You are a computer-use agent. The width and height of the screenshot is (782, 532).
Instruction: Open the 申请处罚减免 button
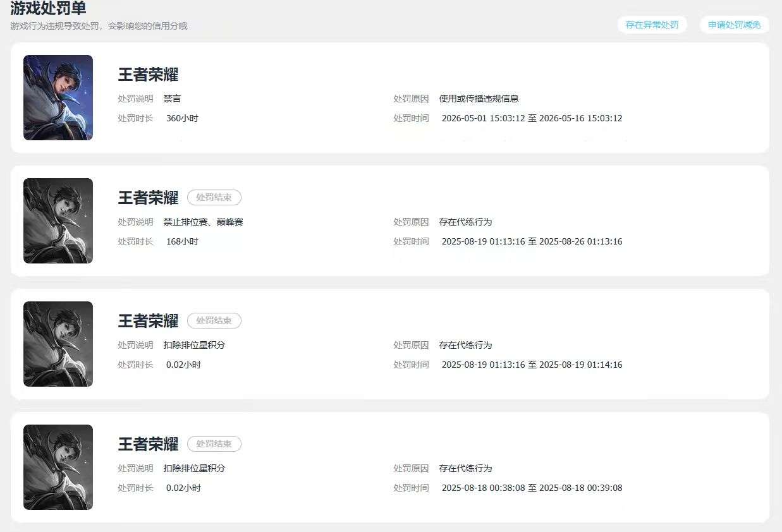(x=734, y=25)
